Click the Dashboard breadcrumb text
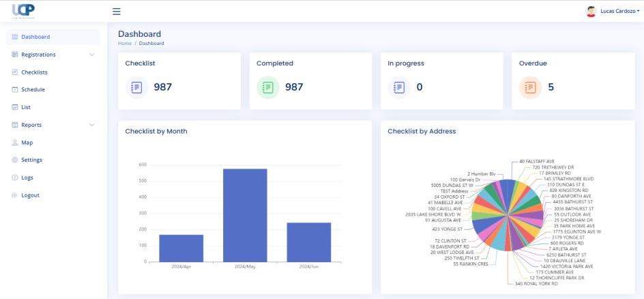The image size is (644, 299). 151,43
